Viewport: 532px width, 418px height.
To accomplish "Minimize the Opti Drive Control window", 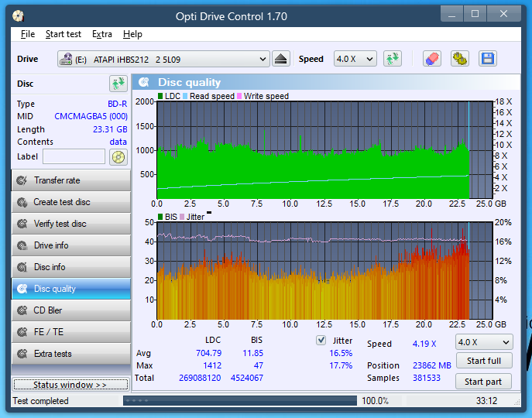I will click(x=451, y=14).
